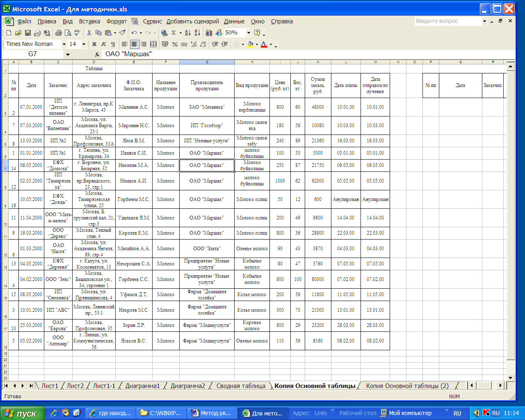Click vertical scrollbar down arrow

tap(510, 378)
